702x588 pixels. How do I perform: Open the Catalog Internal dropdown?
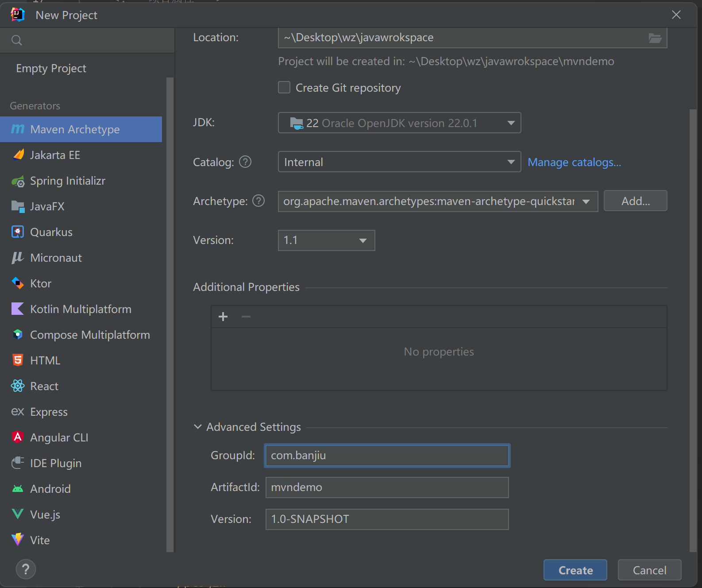[x=399, y=162]
